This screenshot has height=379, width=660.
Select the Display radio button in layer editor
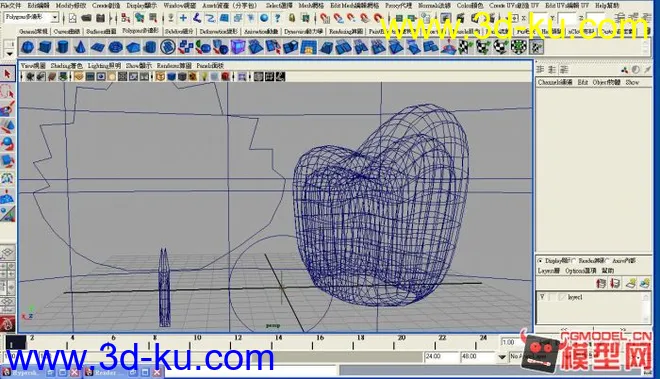coord(540,261)
